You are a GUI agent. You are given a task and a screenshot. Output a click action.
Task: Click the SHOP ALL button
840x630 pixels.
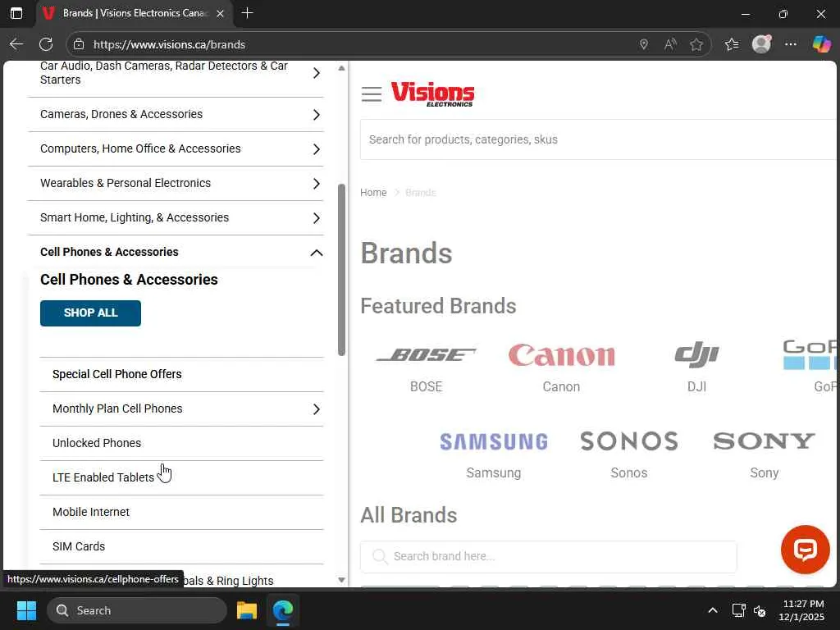coord(90,313)
